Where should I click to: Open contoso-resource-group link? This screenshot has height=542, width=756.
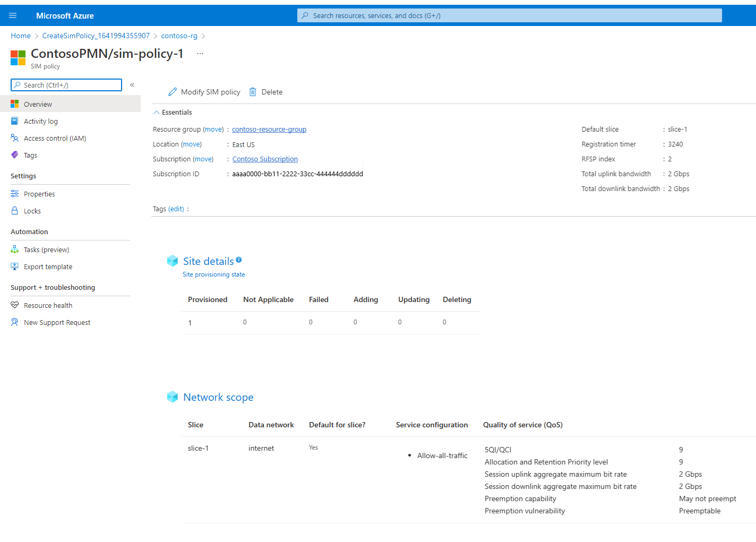coord(269,129)
